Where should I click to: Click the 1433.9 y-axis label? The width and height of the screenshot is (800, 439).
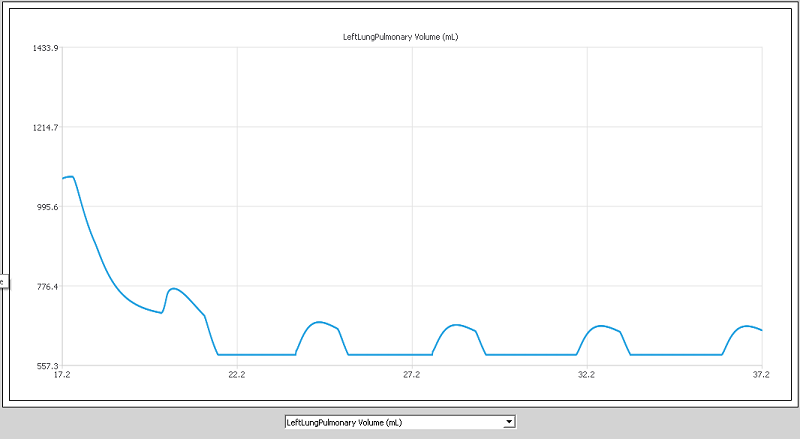(46, 48)
